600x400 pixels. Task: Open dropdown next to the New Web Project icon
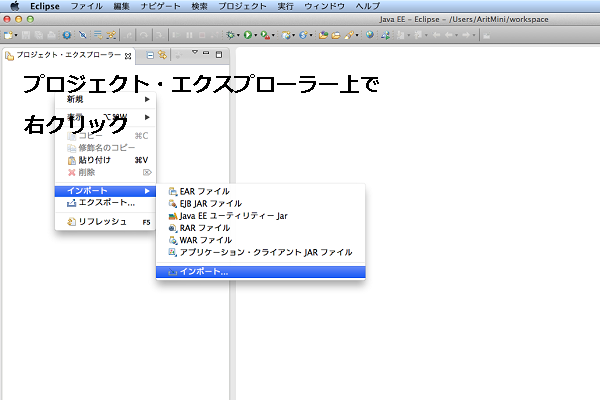293,36
